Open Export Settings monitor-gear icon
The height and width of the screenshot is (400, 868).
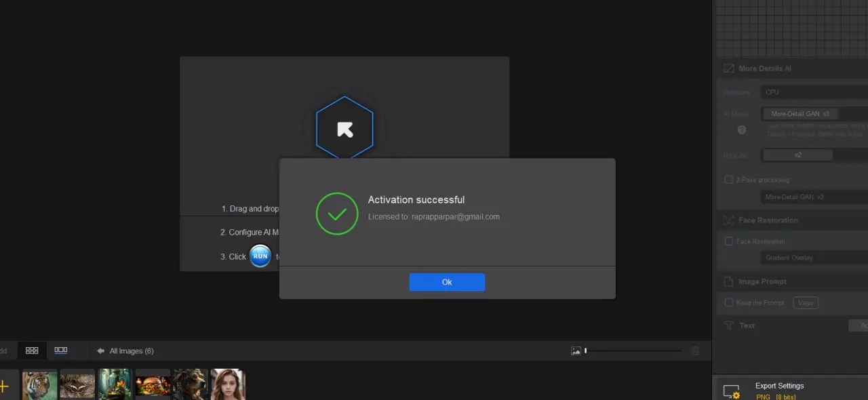731,392
